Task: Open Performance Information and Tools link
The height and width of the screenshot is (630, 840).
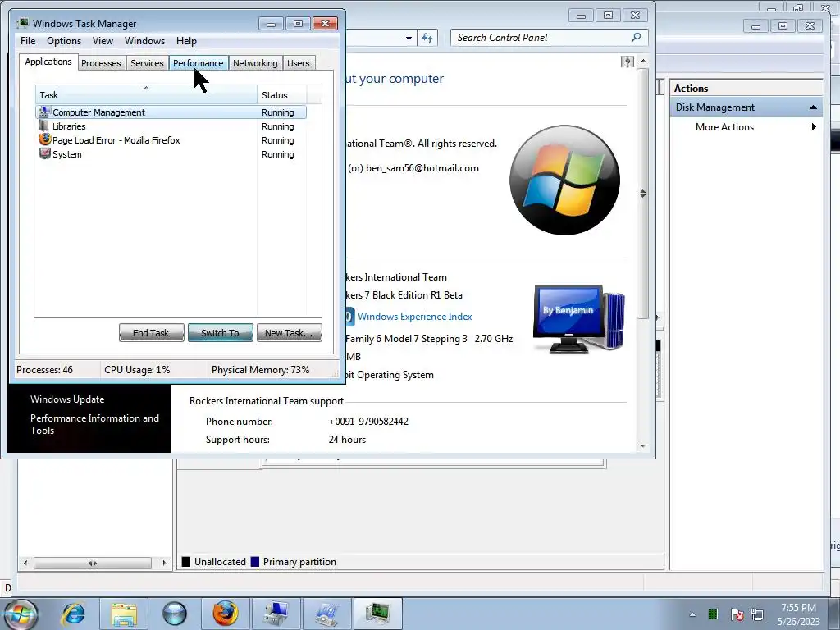Action: tap(95, 424)
